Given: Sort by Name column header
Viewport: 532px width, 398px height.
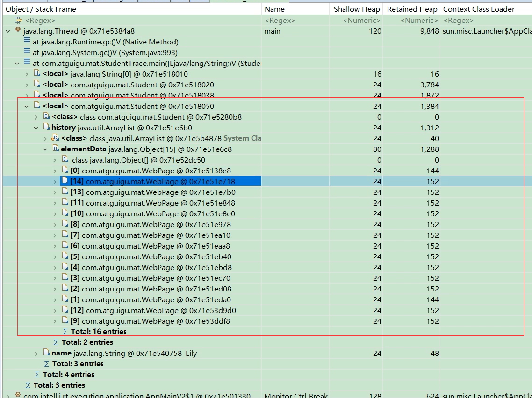Looking at the screenshot, I should point(295,9).
